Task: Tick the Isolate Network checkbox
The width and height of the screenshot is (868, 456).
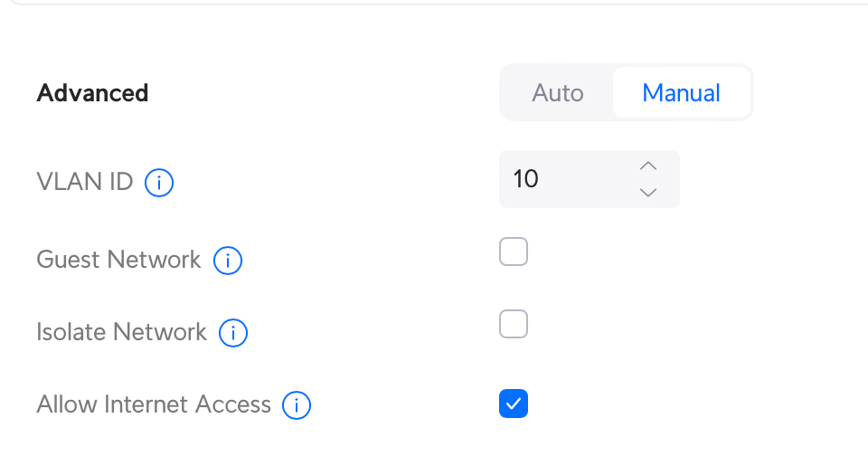Action: [514, 324]
